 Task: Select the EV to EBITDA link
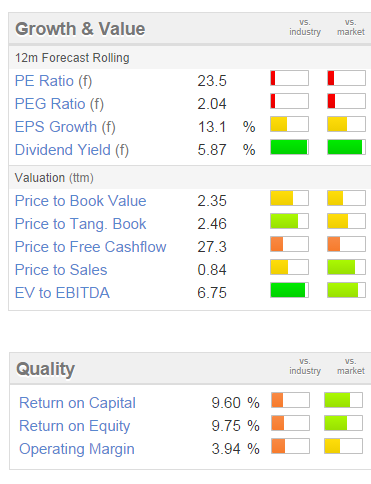pyautogui.click(x=62, y=293)
